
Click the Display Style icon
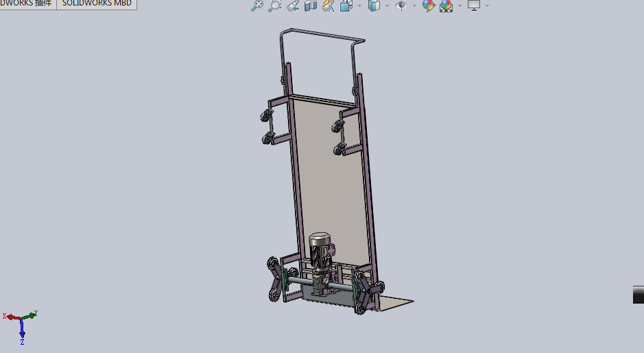[374, 5]
